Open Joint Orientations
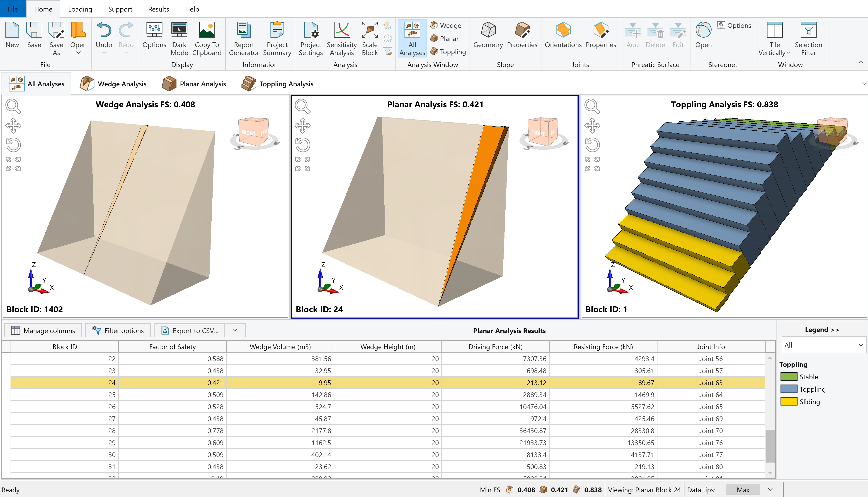 563,35
